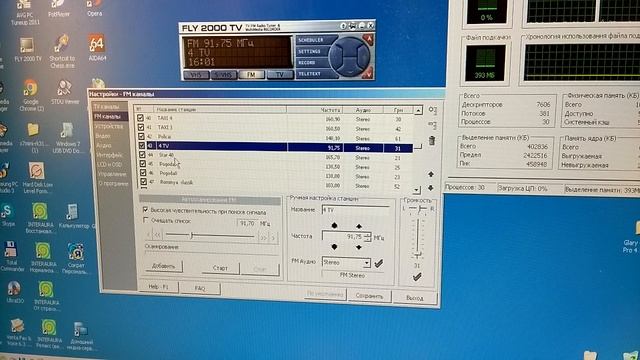This screenshot has height=360, width=640.
Task: Open the FLY 2000 TV desktop shortcut
Action: [27, 49]
